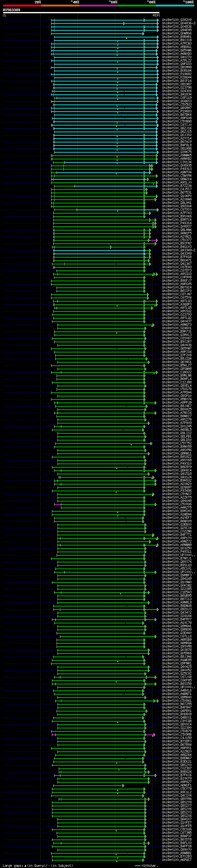The width and height of the screenshot is (197, 868).
Task: Open hit UniRef100_B9RAR1
Action: point(177,37)
